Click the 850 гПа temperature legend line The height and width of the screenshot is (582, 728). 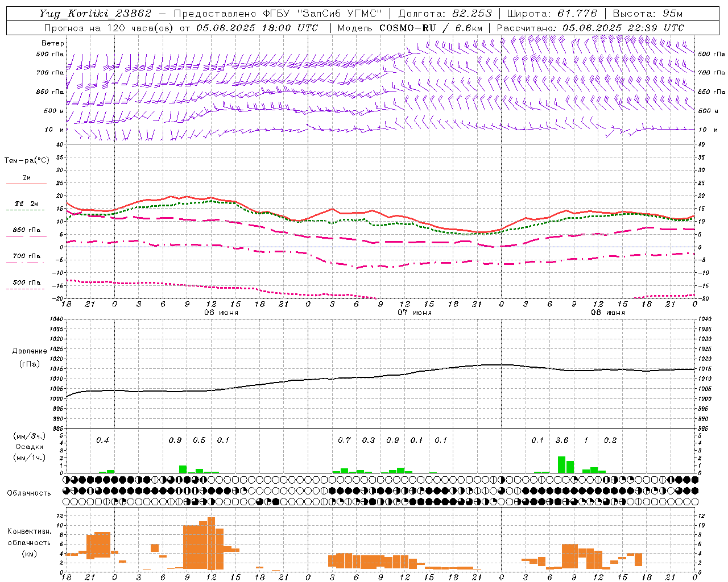point(26,236)
